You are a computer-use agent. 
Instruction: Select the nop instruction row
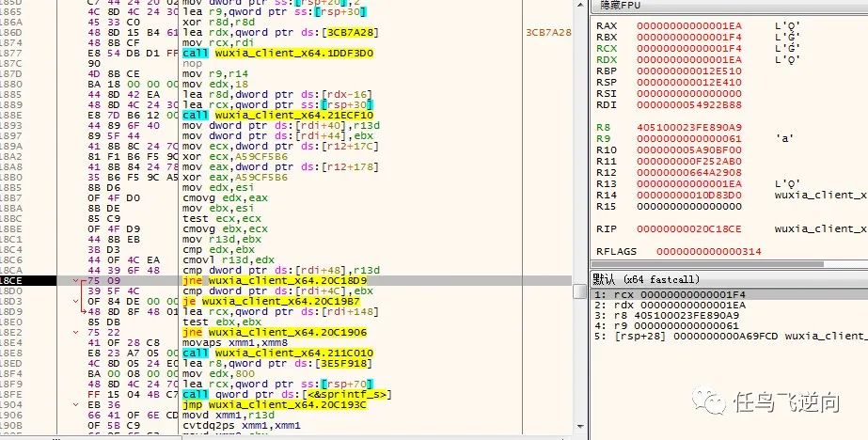(193, 64)
